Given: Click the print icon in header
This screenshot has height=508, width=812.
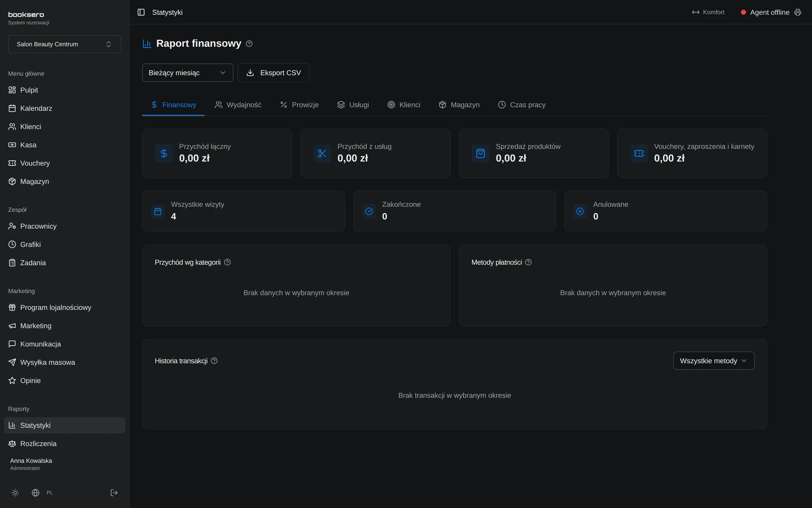Looking at the screenshot, I should (797, 12).
